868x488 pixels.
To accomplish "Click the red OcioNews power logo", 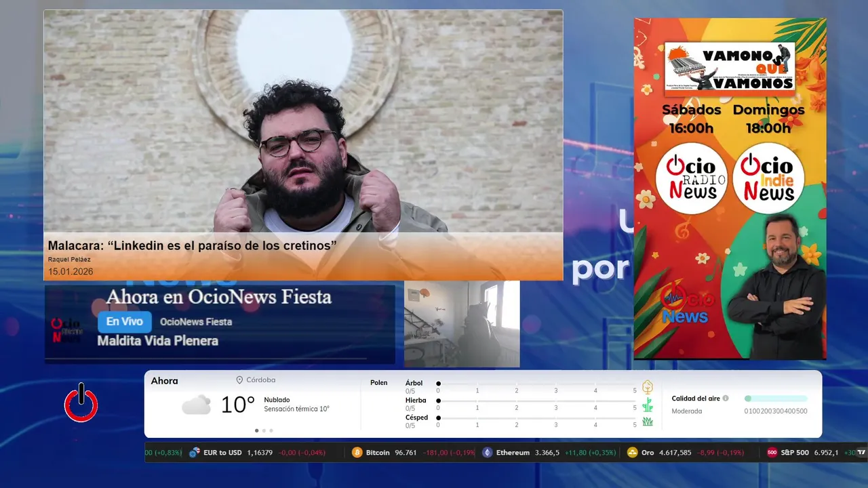I will tap(81, 403).
